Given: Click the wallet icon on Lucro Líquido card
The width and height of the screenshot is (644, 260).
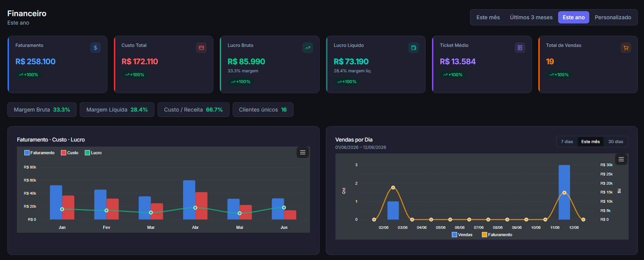Looking at the screenshot, I should pyautogui.click(x=414, y=48).
